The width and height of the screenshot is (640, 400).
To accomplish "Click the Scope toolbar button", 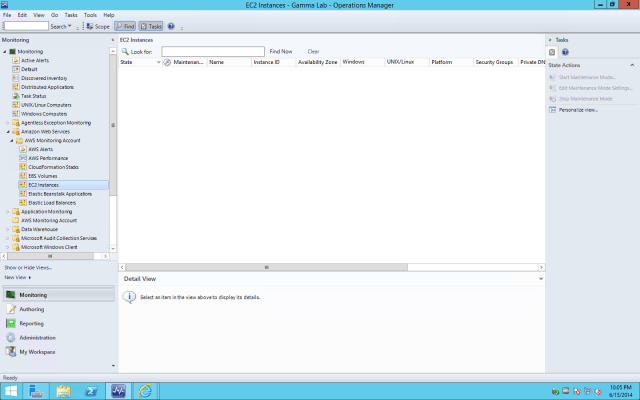I will pos(98,26).
